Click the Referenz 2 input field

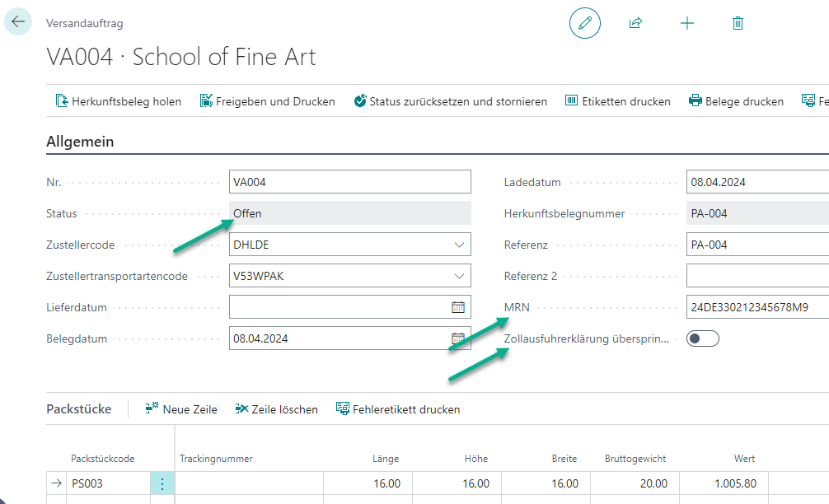point(756,276)
